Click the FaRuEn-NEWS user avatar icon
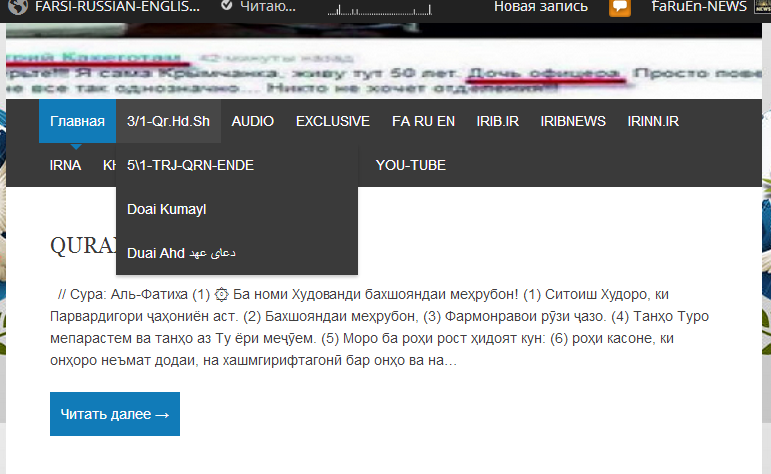 761,7
